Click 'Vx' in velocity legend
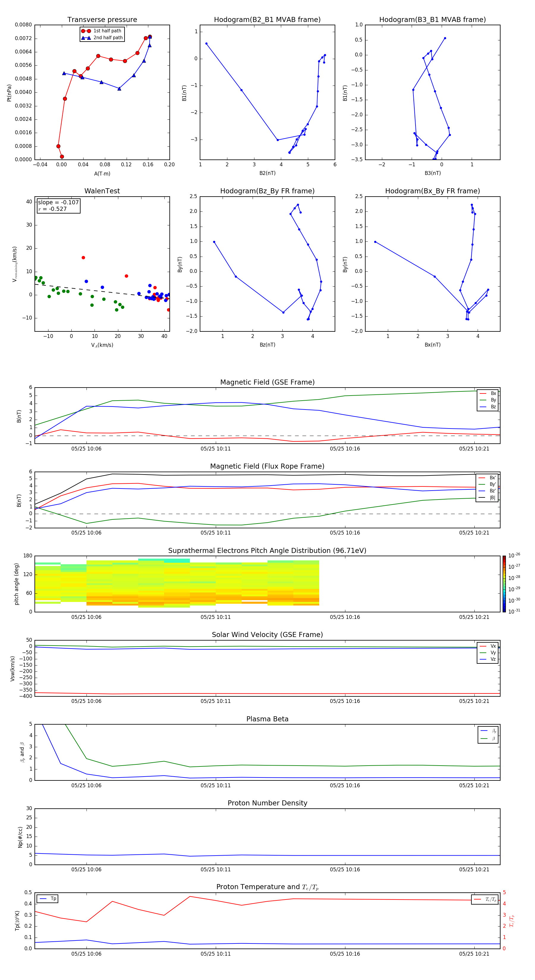 pos(488,646)
